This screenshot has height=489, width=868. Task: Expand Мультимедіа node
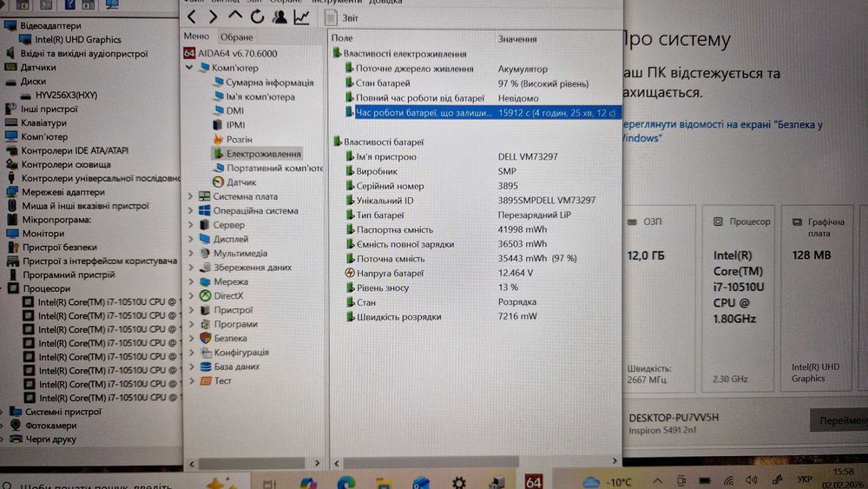190,253
